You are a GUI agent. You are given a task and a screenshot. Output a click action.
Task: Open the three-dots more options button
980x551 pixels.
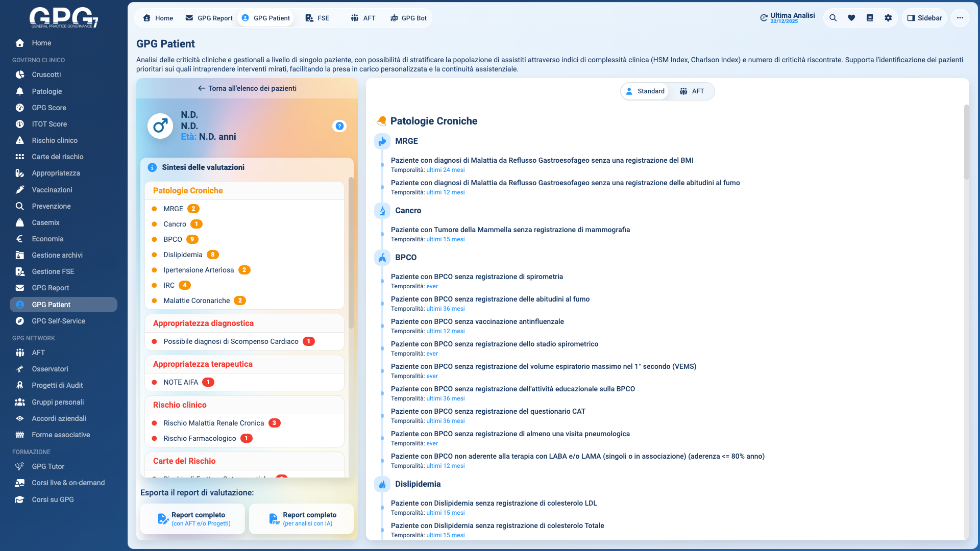[960, 18]
